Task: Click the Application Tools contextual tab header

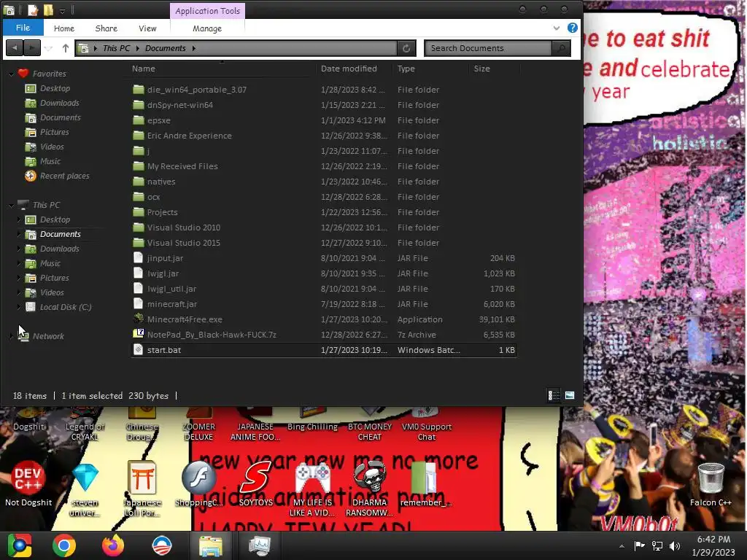Action: coord(207,10)
